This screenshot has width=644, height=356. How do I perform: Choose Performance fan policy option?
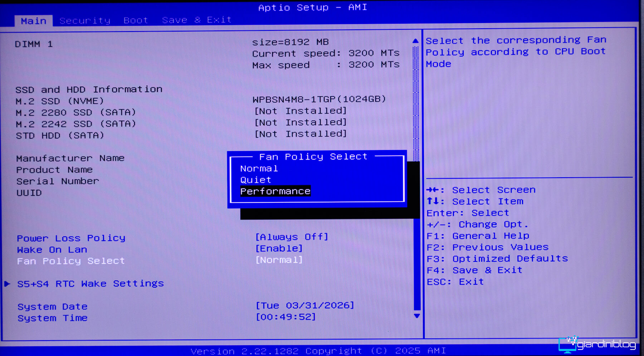tap(275, 191)
